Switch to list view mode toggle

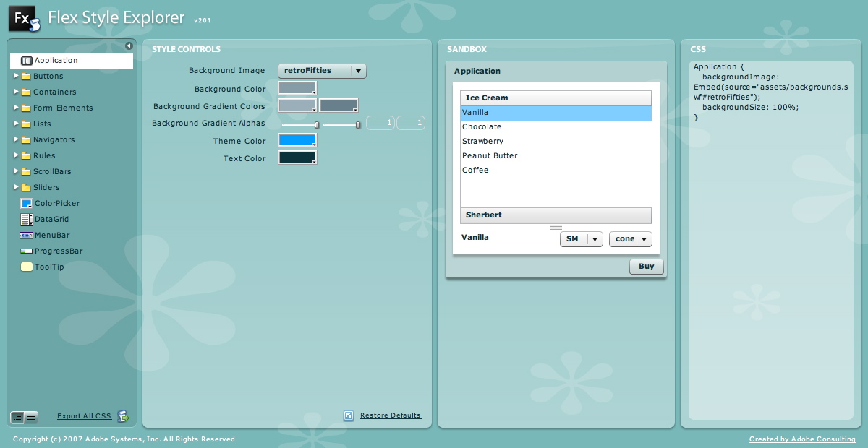(x=31, y=417)
